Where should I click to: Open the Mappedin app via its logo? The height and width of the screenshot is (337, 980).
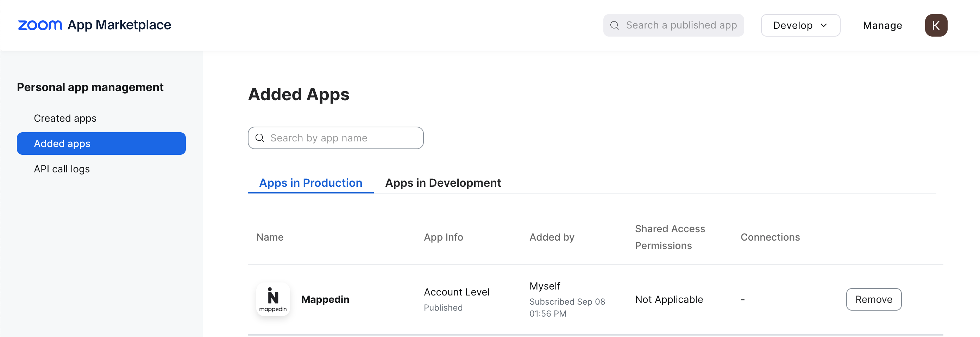coord(273,299)
